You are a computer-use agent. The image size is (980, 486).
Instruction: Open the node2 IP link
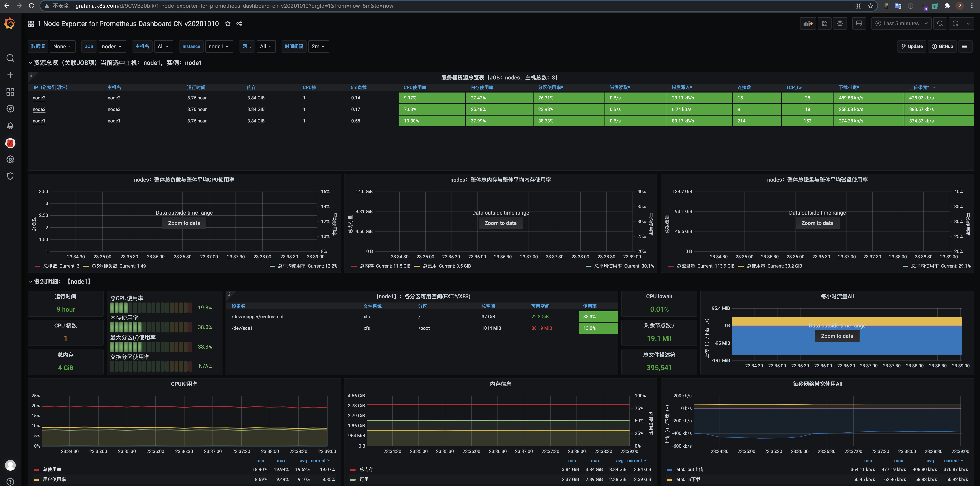(39, 98)
